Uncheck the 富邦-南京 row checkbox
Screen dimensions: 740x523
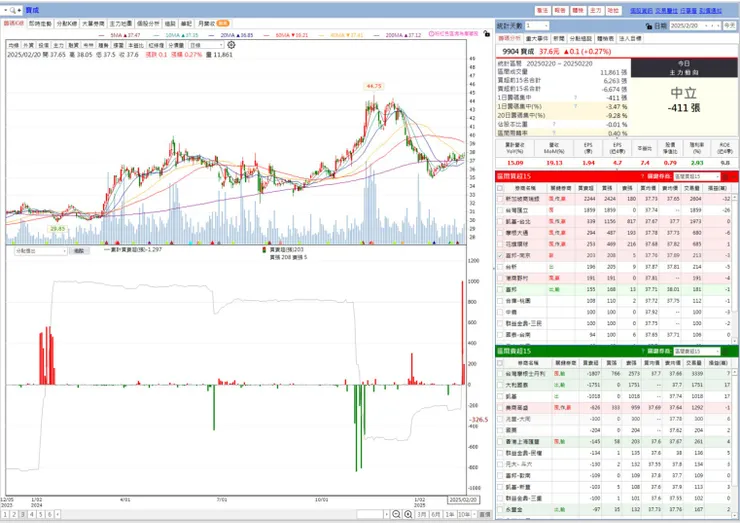(x=500, y=255)
